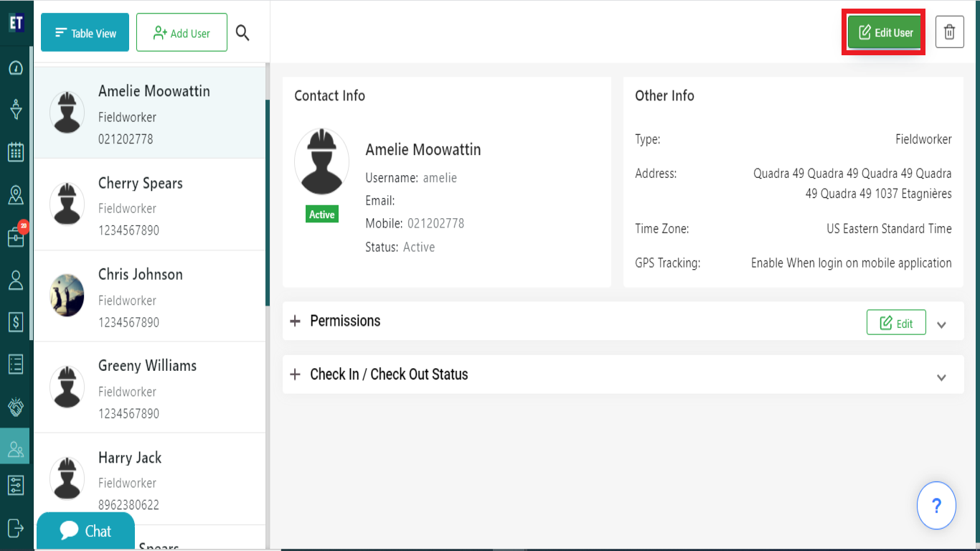Click the Check In / Check Out Status heading
Screen dimensions: 980x551
(389, 375)
